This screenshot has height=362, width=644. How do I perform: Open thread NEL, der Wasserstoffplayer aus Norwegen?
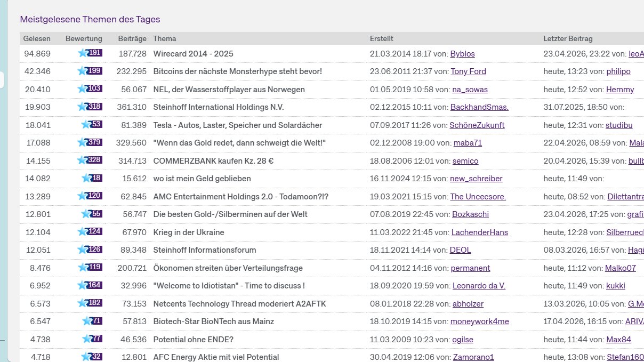tap(229, 90)
